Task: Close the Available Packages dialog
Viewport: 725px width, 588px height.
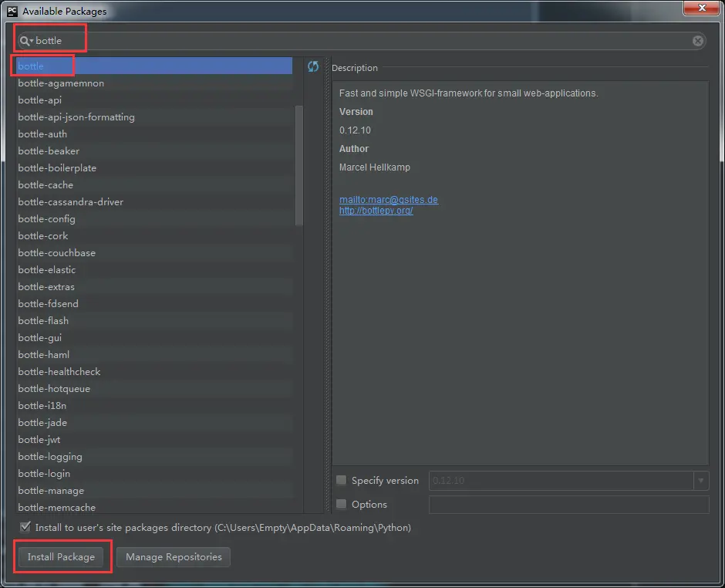Action: 701,8
